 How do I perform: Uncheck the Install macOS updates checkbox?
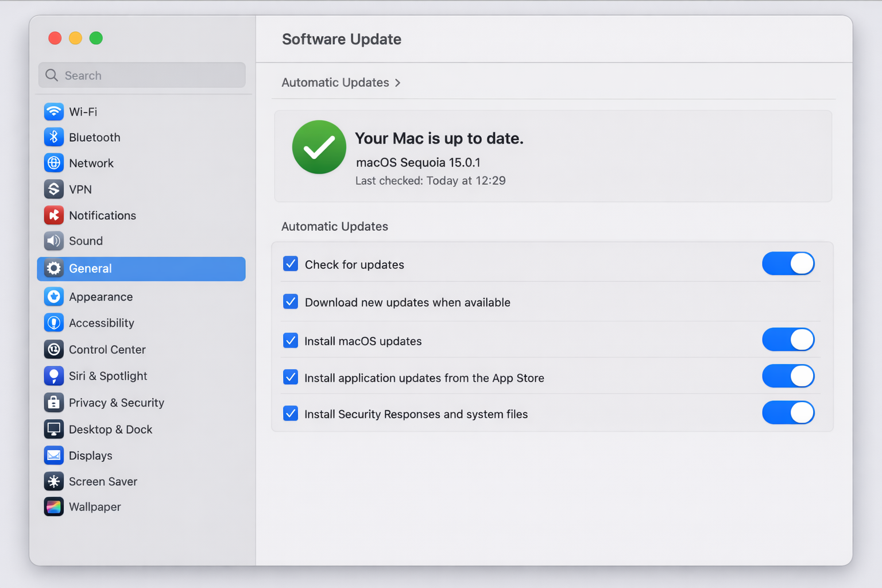[x=291, y=341]
